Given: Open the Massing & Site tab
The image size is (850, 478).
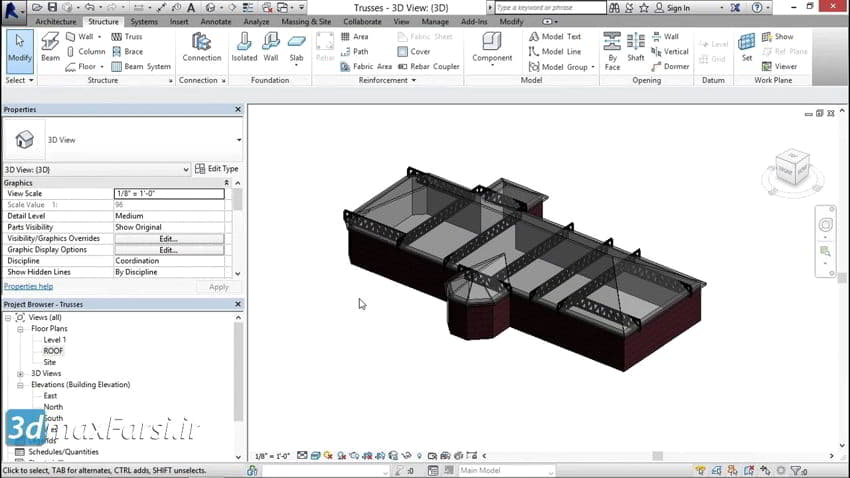Looking at the screenshot, I should [307, 21].
